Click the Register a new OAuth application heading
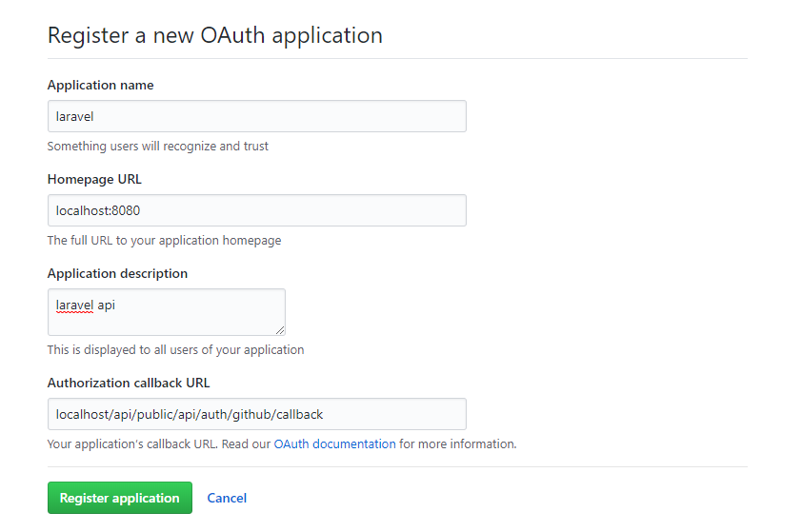Viewport: 802px width, 532px height. pyautogui.click(x=215, y=36)
